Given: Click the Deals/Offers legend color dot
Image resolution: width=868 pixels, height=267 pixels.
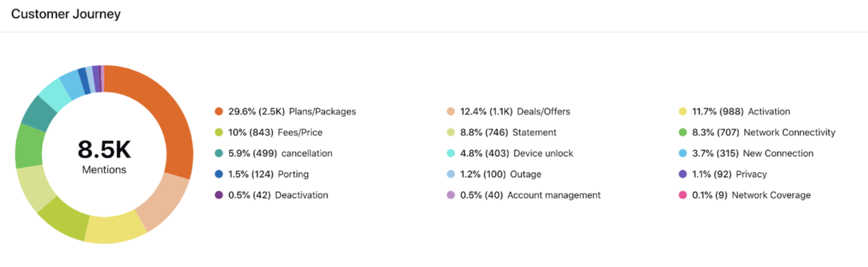Looking at the screenshot, I should [x=451, y=112].
